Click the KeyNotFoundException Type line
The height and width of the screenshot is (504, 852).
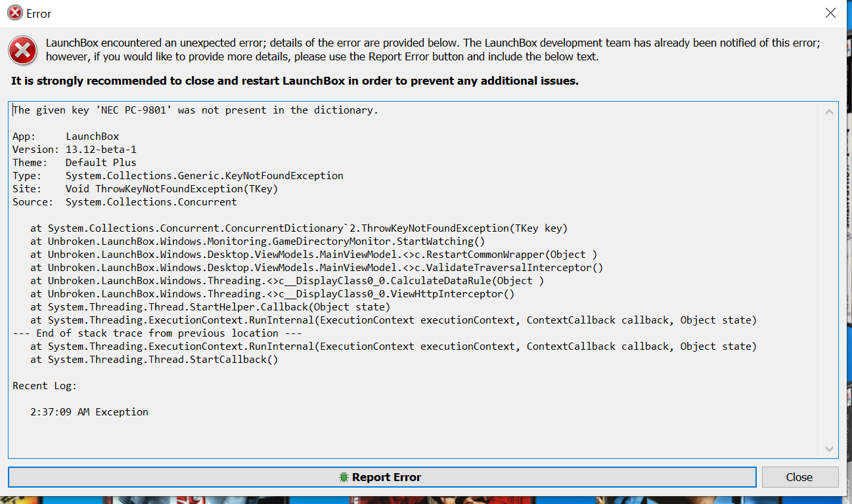[x=178, y=176]
